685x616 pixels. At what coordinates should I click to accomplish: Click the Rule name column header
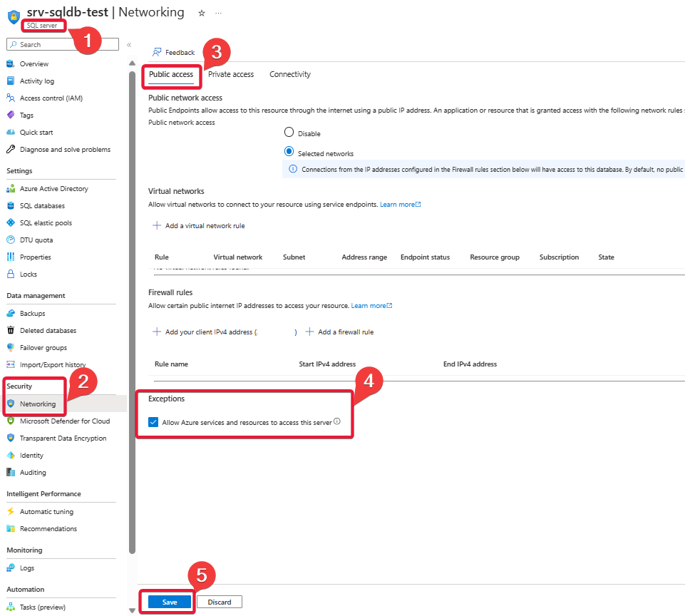click(x=171, y=364)
